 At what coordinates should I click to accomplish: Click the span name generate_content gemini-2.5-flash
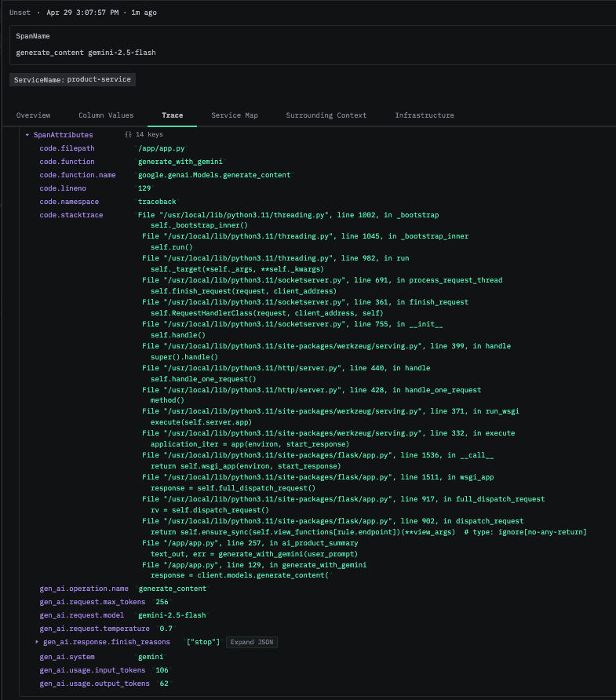tap(86, 53)
